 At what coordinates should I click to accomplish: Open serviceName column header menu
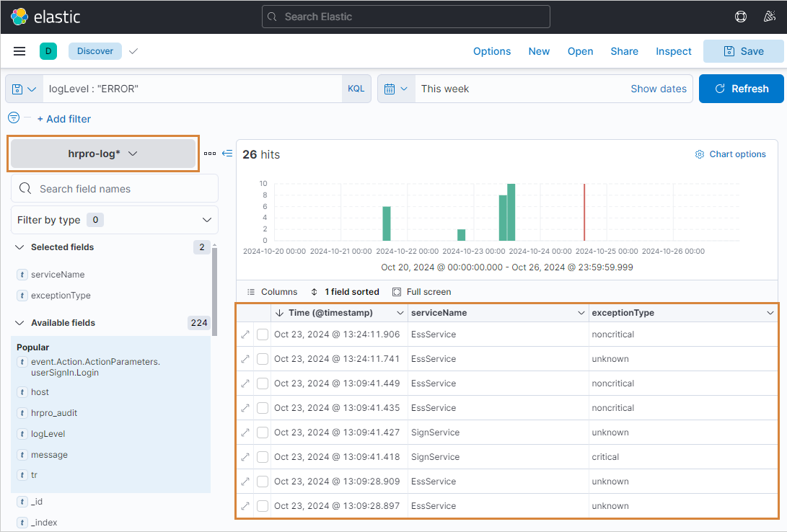click(581, 313)
